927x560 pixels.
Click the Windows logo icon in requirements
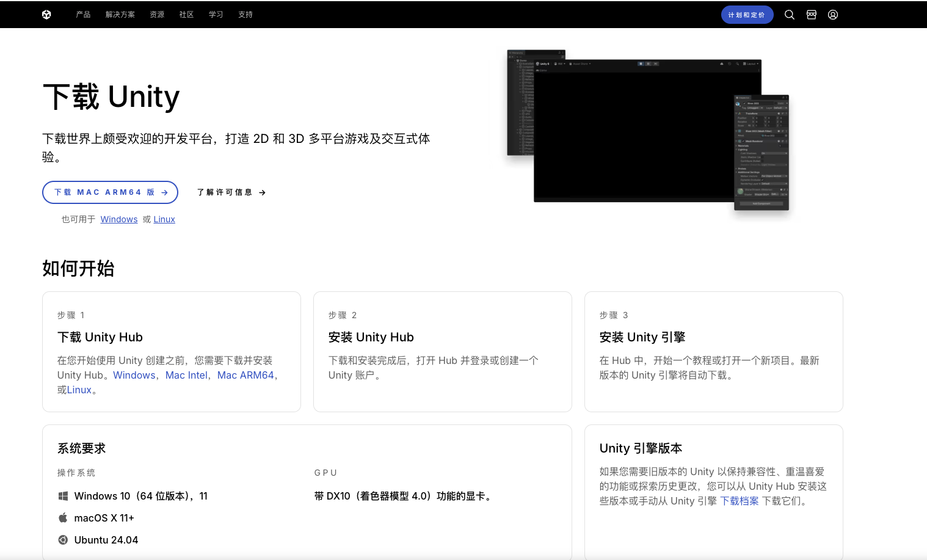pyautogui.click(x=63, y=496)
